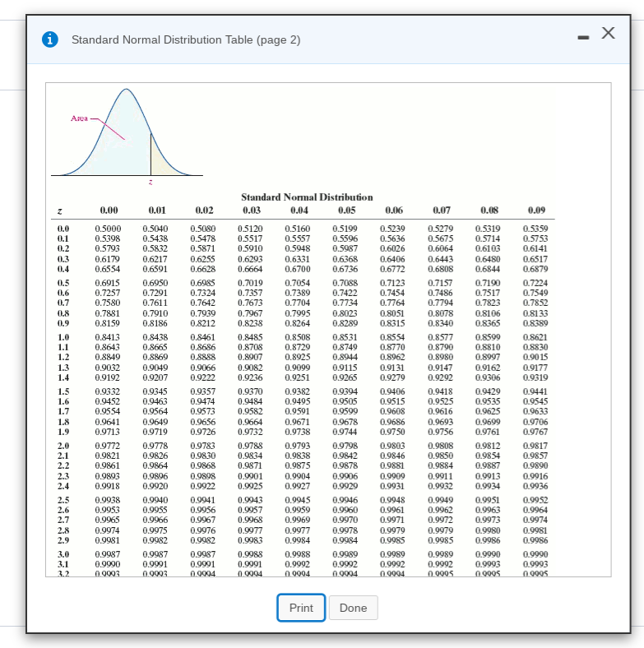This screenshot has height=648, width=644.
Task: Click the Print button
Action: pyautogui.click(x=301, y=608)
